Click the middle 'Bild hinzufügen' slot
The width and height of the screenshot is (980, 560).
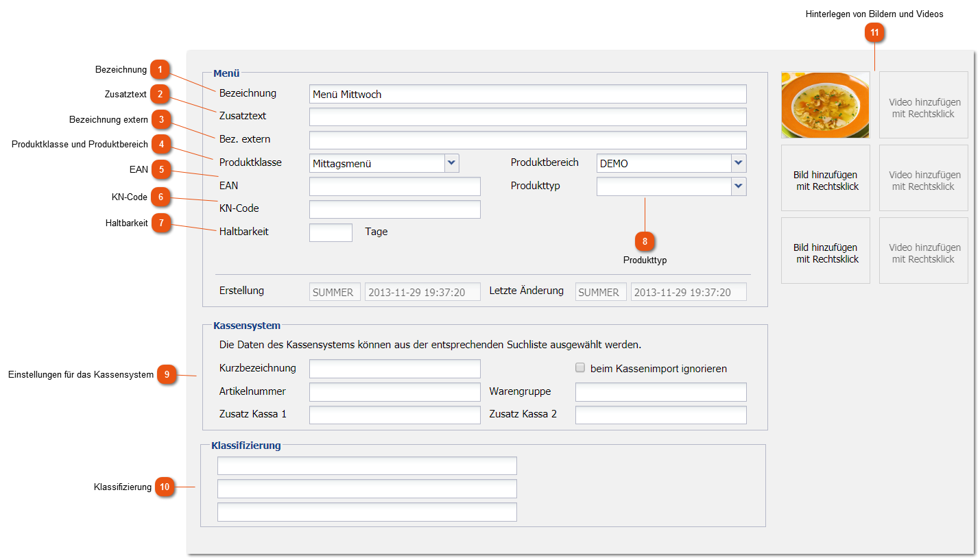[826, 178]
